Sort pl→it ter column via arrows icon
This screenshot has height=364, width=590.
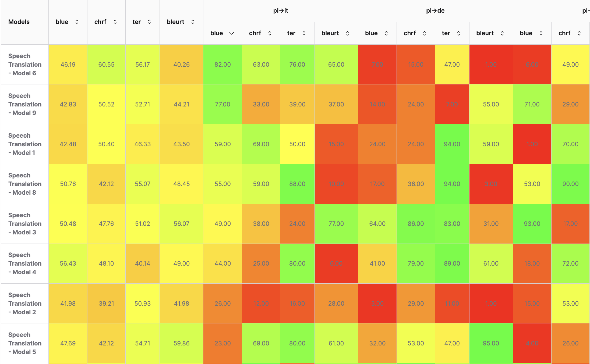pyautogui.click(x=304, y=33)
